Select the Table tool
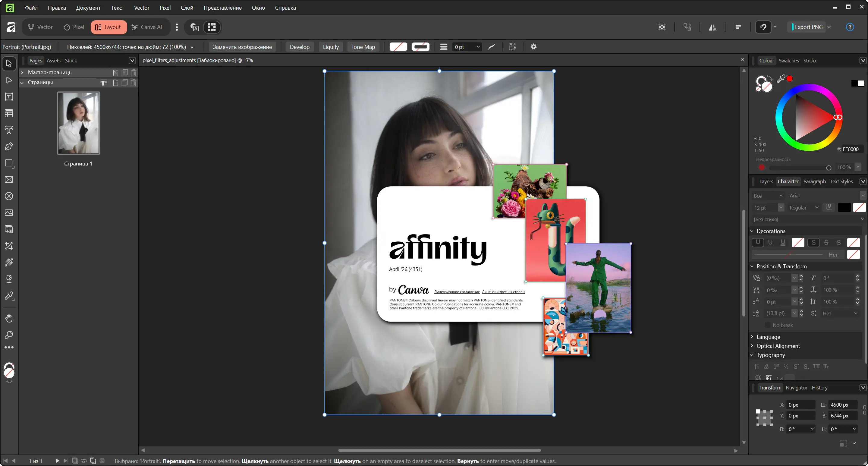Screen dimensions: 868x466 [9, 113]
